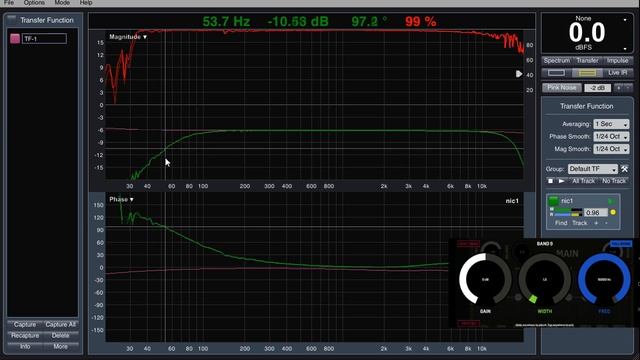Image resolution: width=640 pixels, height=360 pixels.
Task: Click the 99 % coherence readout
Action: tap(420, 22)
